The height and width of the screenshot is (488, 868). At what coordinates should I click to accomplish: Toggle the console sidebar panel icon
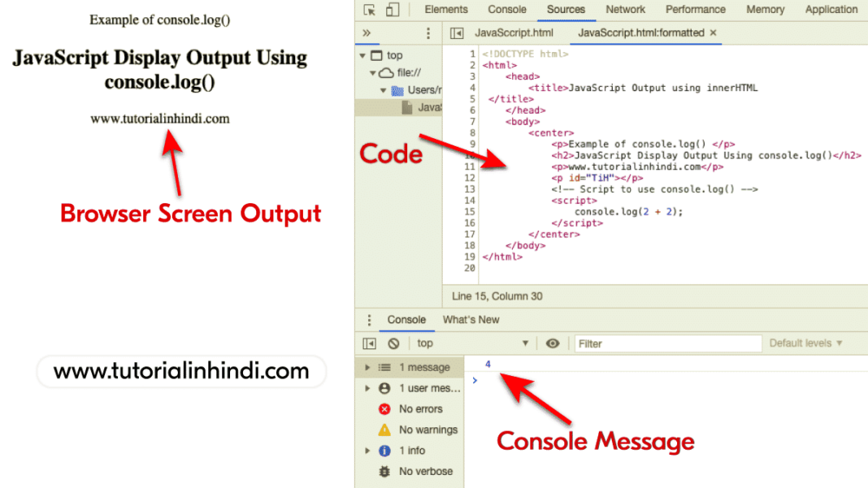370,343
